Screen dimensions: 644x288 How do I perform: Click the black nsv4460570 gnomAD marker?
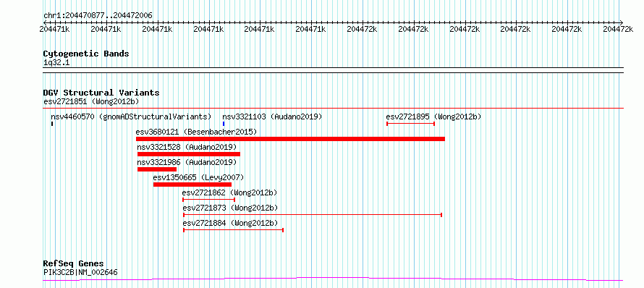pyautogui.click(x=52, y=124)
